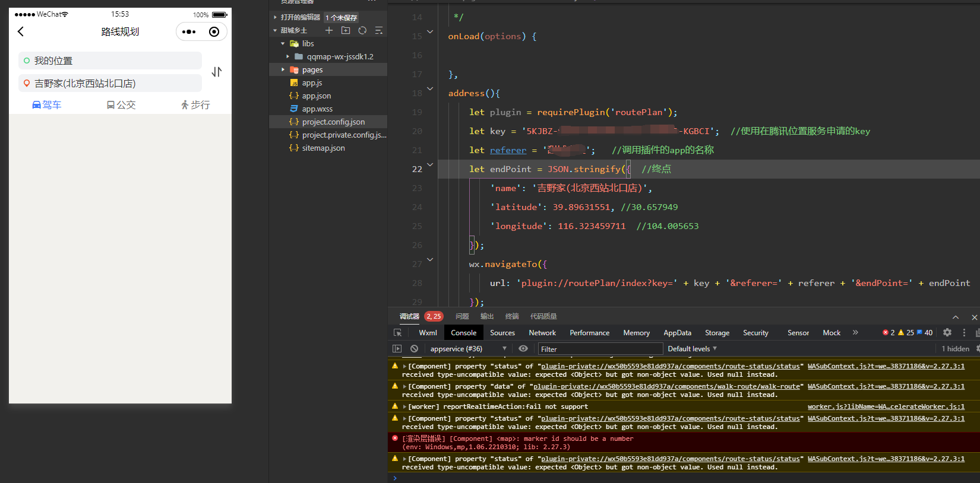Open the Memory devtools tab
The image size is (980, 483).
pyautogui.click(x=636, y=333)
